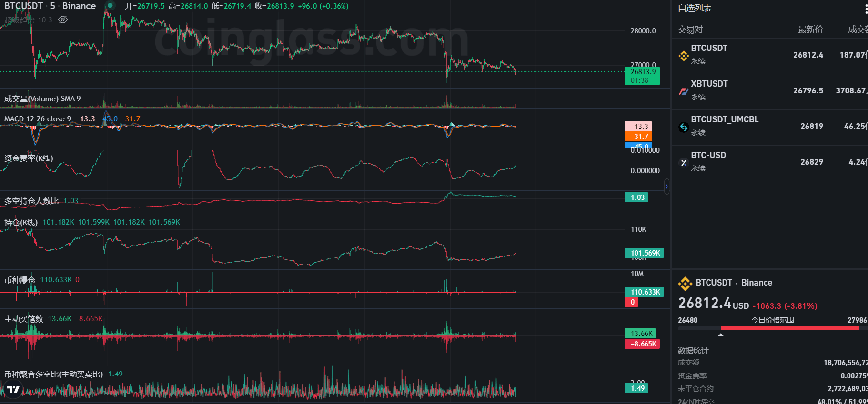The height and width of the screenshot is (404, 868).
Task: Select the BTCUSDT_UMCBL watchlist row
Action: [770, 128]
